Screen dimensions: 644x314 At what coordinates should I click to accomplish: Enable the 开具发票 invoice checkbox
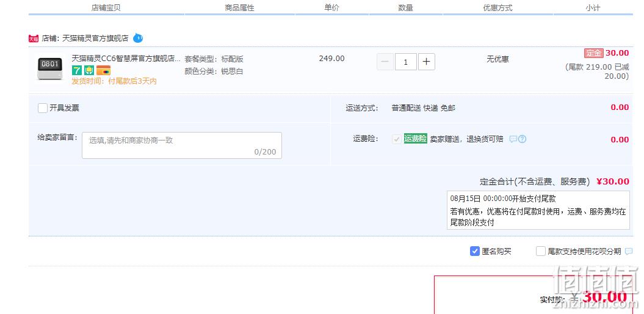(x=43, y=108)
